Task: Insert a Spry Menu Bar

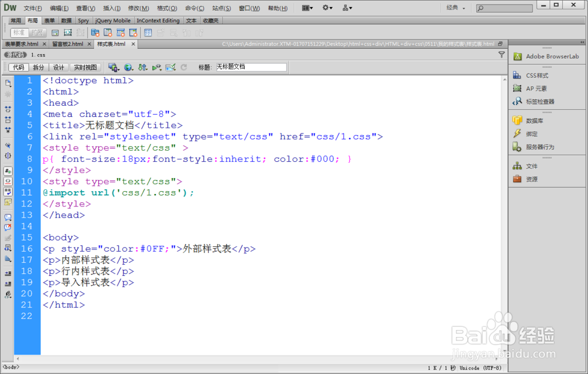Action: point(95,33)
